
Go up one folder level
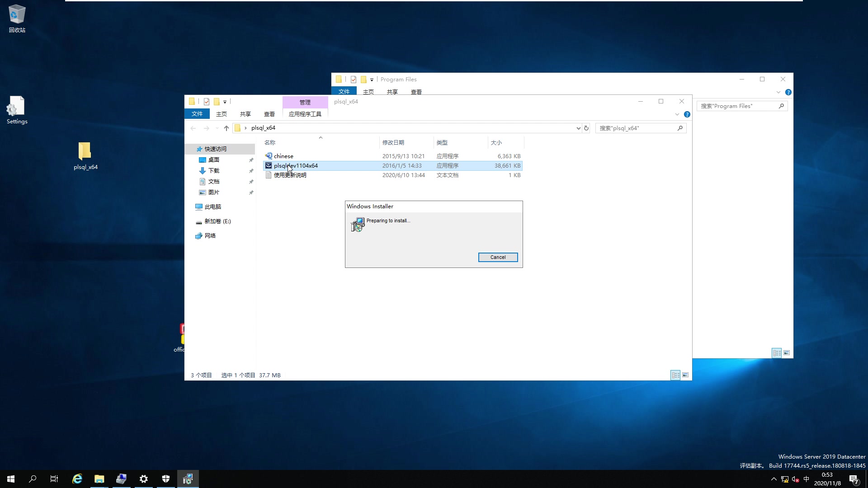(x=226, y=128)
